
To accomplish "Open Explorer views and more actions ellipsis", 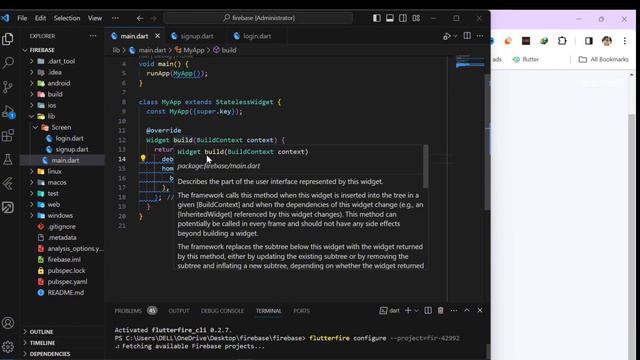I will pyautogui.click(x=93, y=36).
